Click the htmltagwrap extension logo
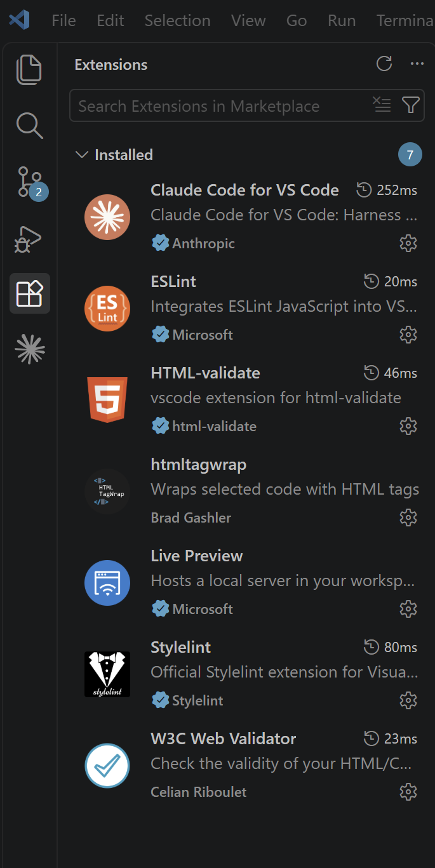Image resolution: width=435 pixels, height=868 pixels. coord(107,491)
